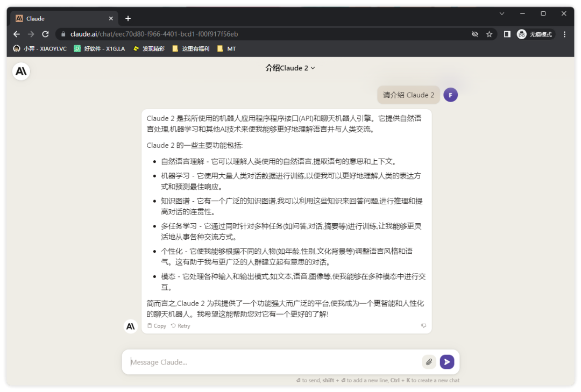Open the browser three-dot menu
Screen dimensions: 581x392
(x=564, y=34)
